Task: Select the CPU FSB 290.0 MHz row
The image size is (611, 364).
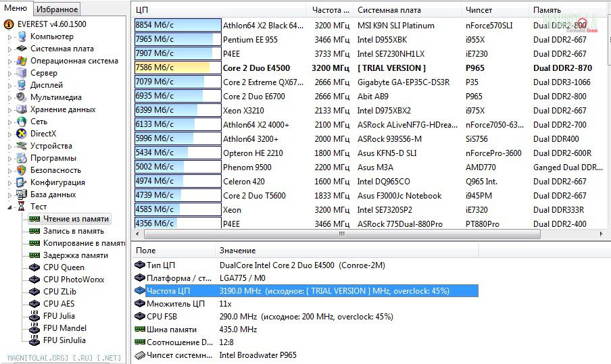Action: tap(306, 317)
